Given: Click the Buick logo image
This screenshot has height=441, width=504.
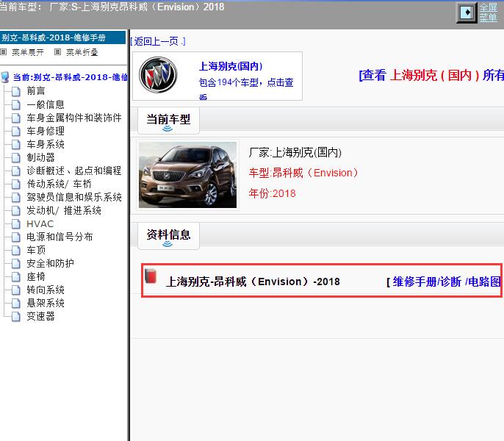Looking at the screenshot, I should click(158, 75).
